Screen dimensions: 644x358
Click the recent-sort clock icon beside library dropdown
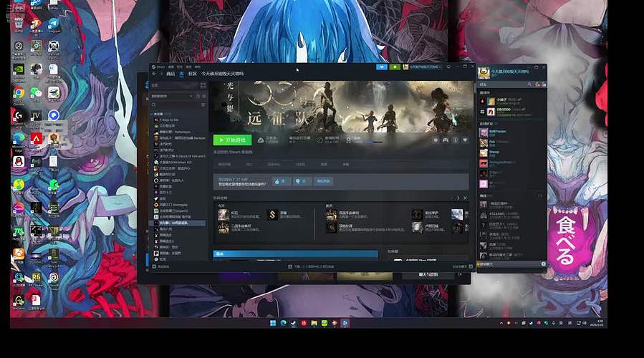coord(198,96)
